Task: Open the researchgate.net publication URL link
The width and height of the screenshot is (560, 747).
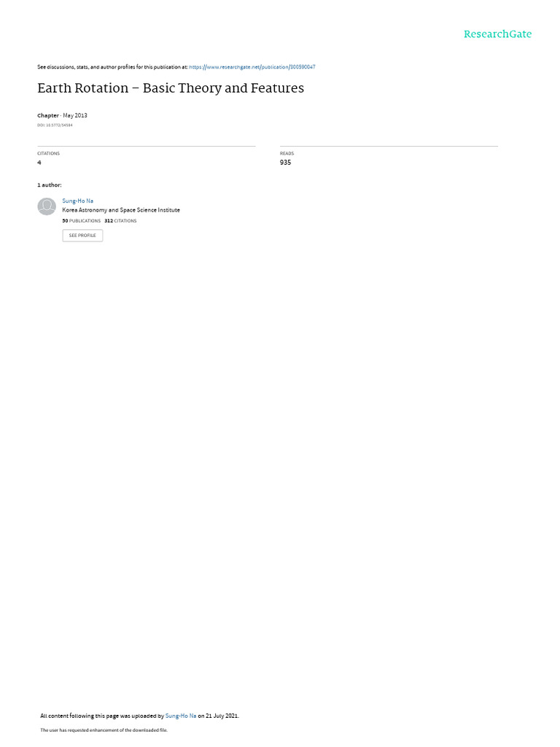Action: (x=252, y=67)
